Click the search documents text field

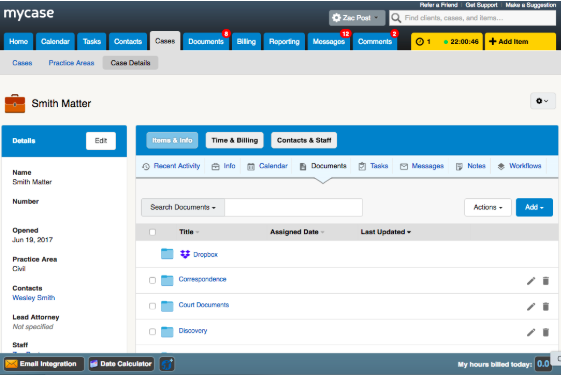(293, 207)
